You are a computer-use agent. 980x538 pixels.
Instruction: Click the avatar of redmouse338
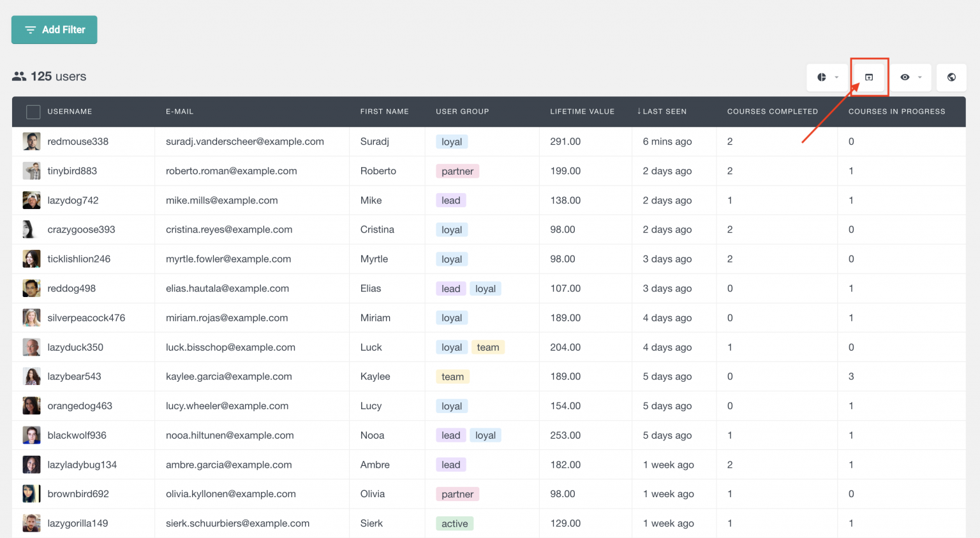[31, 142]
